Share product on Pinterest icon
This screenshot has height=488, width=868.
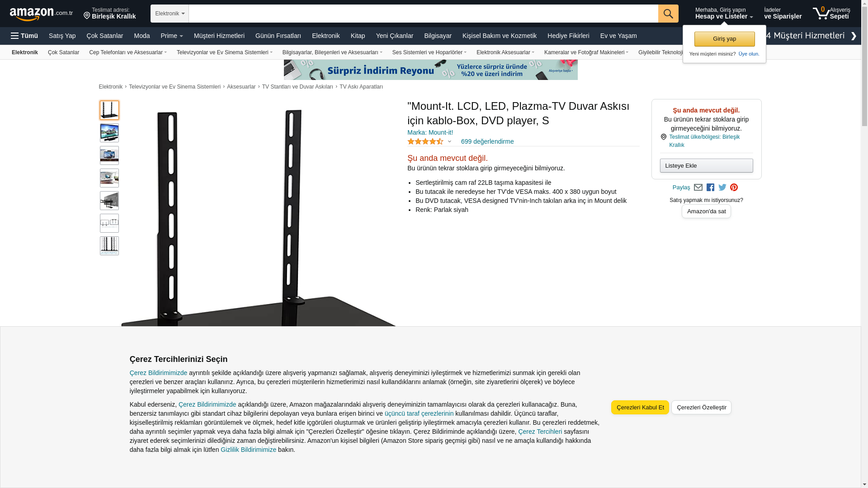coord(734,188)
